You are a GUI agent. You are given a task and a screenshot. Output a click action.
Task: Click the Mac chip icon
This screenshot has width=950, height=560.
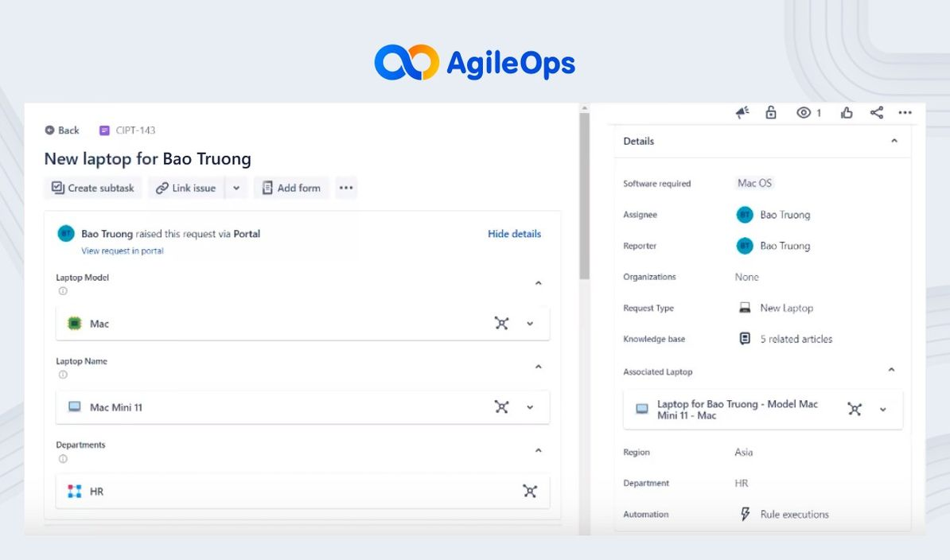pyautogui.click(x=75, y=323)
